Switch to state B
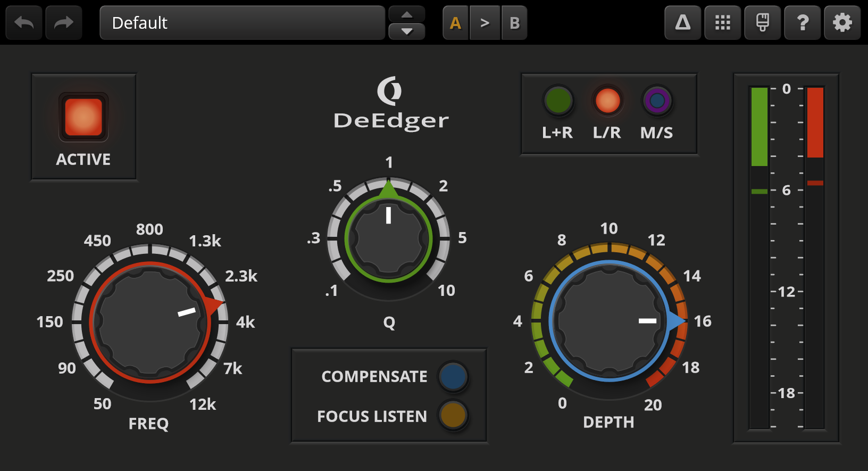The height and width of the screenshot is (471, 868). tap(514, 23)
